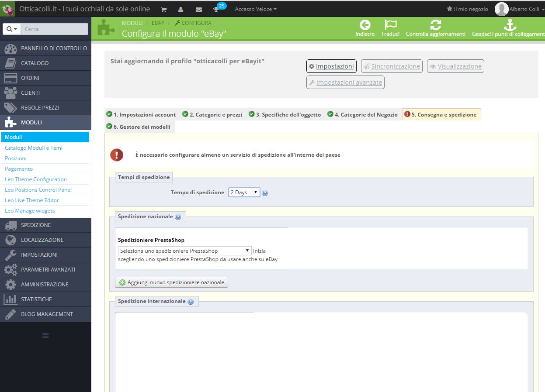Click the Sincronizzazione button
This screenshot has height=392, width=545.
[392, 66]
